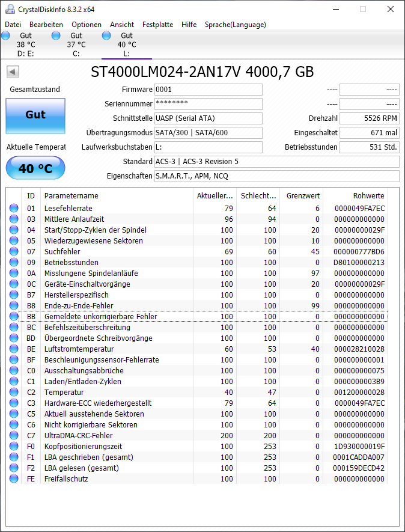405x532 pixels.
Task: Open the Hilfe menu
Action: point(189,25)
